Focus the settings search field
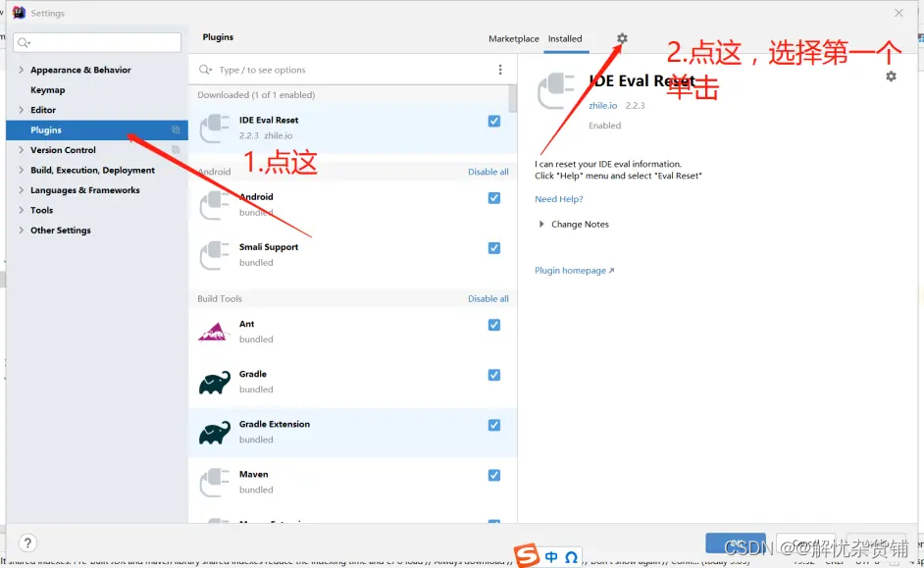 97,42
